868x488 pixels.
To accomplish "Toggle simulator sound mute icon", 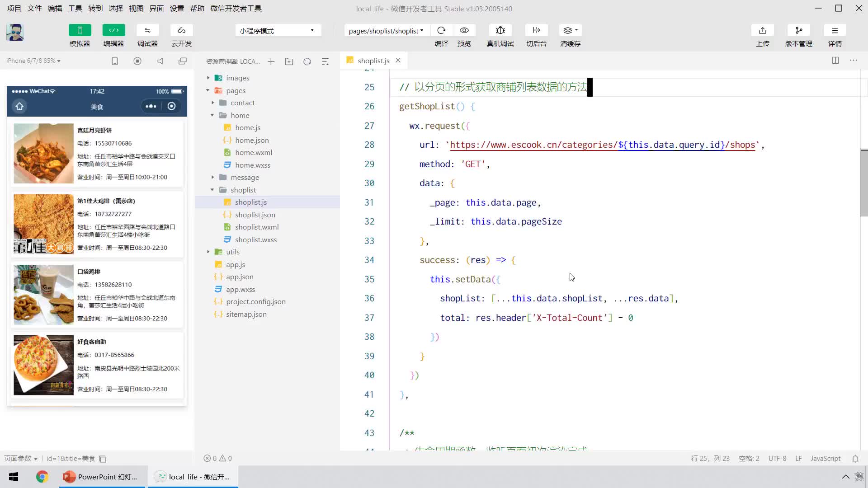I will pos(160,61).
